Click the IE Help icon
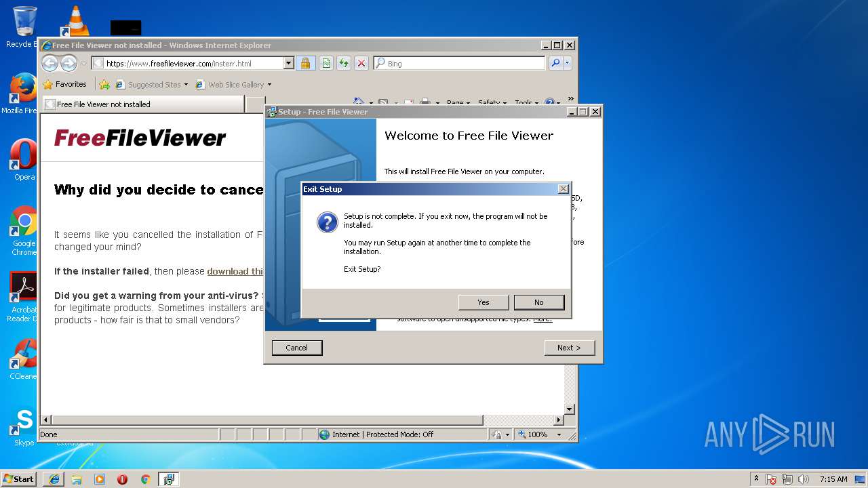The image size is (868, 488). coord(550,102)
